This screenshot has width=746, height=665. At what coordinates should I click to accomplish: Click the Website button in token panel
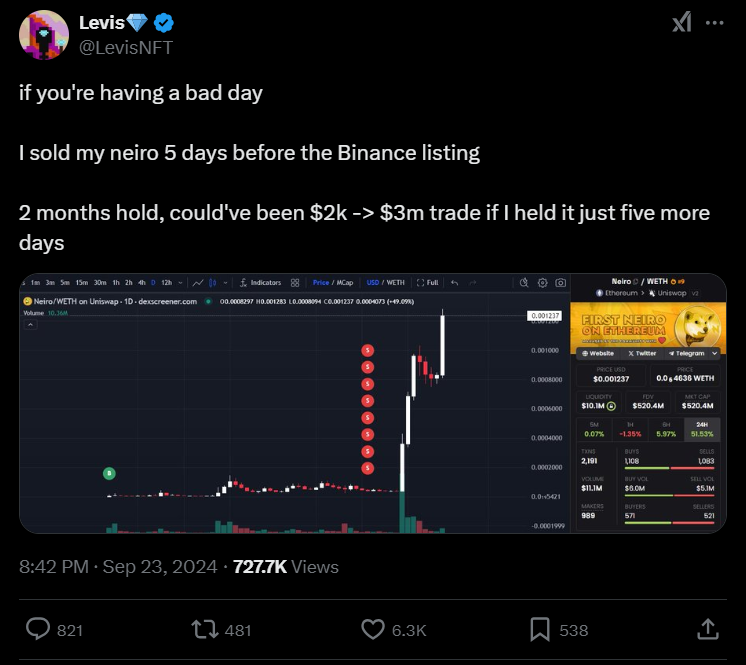598,353
